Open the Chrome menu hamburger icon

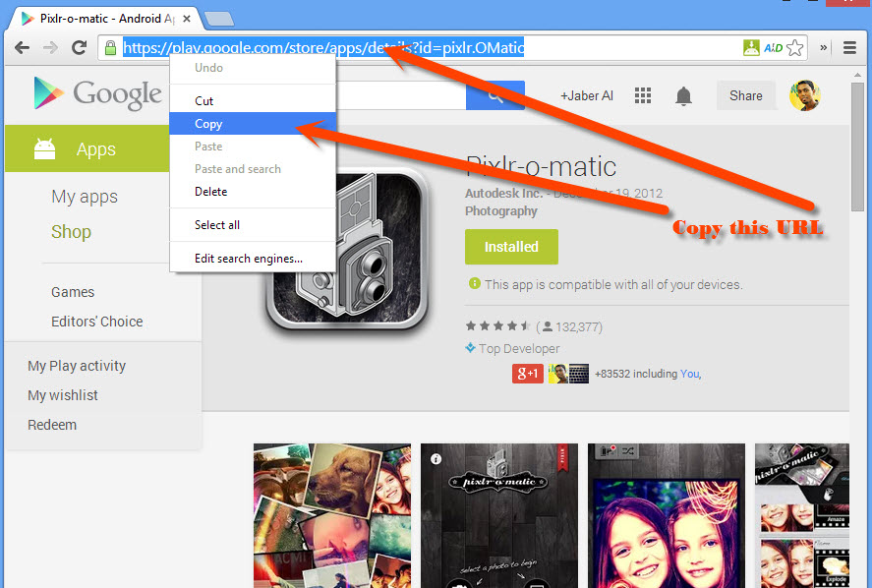[x=847, y=46]
